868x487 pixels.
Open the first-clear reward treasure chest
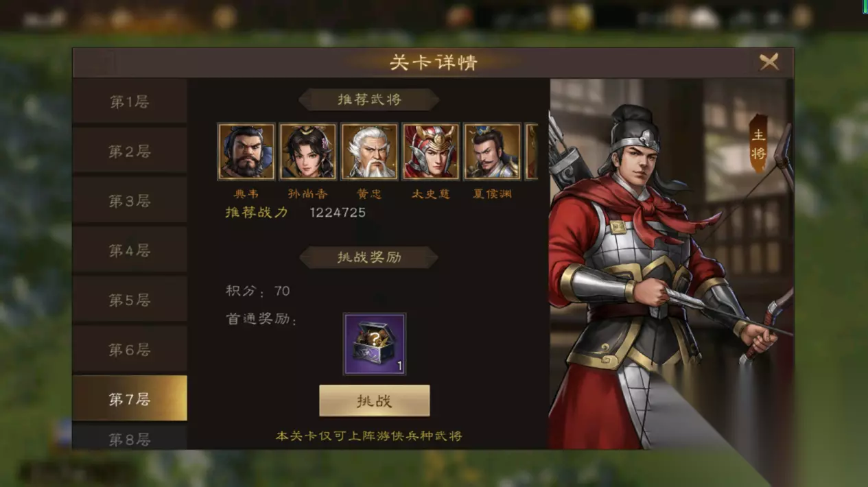coord(375,344)
